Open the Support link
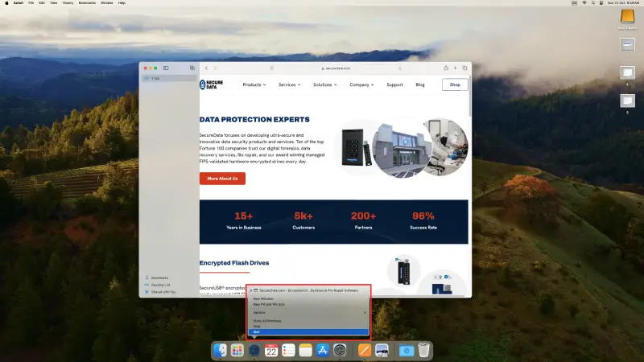 (394, 84)
